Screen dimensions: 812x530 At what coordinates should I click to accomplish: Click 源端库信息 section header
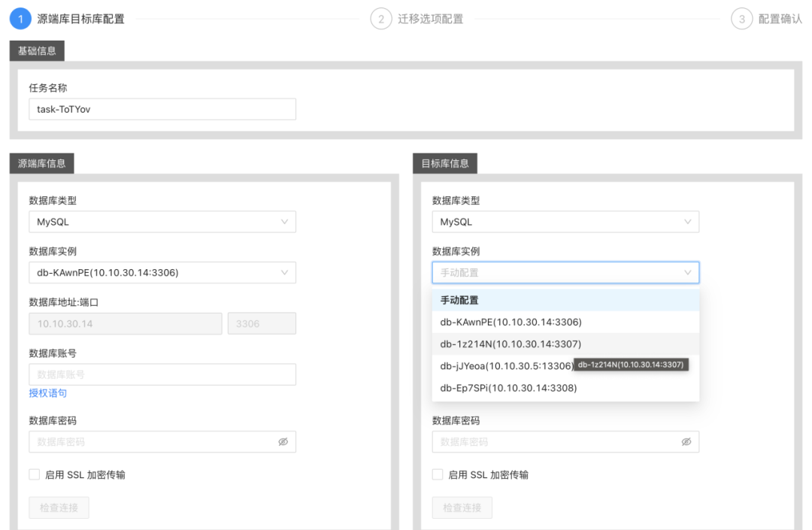coord(42,164)
